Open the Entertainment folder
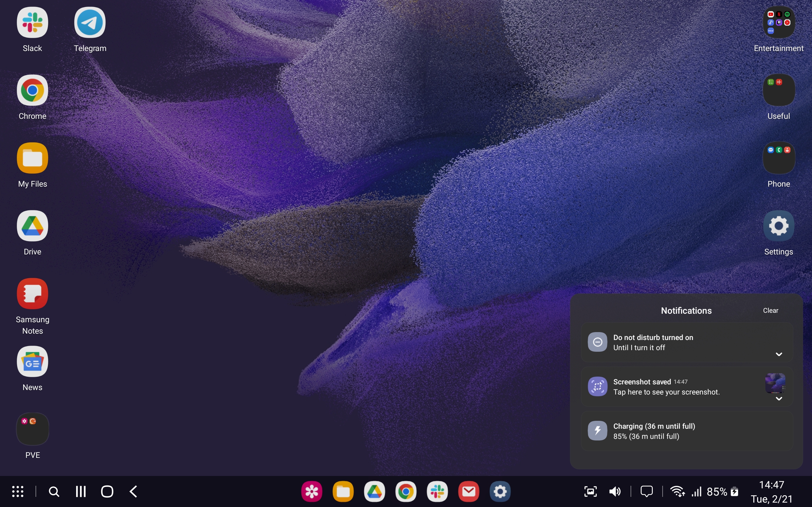The width and height of the screenshot is (812, 507). (x=778, y=23)
